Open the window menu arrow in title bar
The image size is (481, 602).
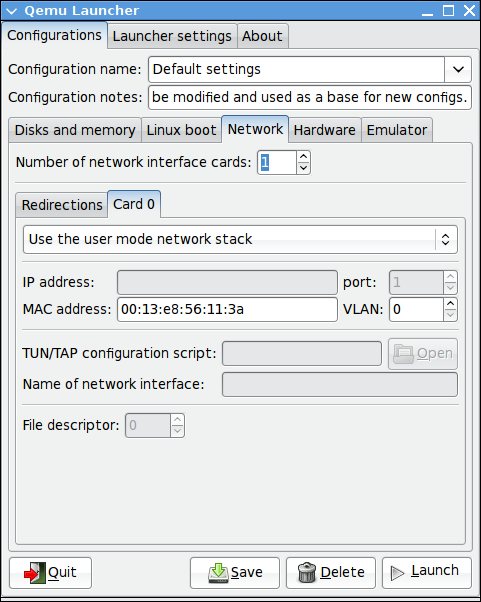[x=12, y=11]
